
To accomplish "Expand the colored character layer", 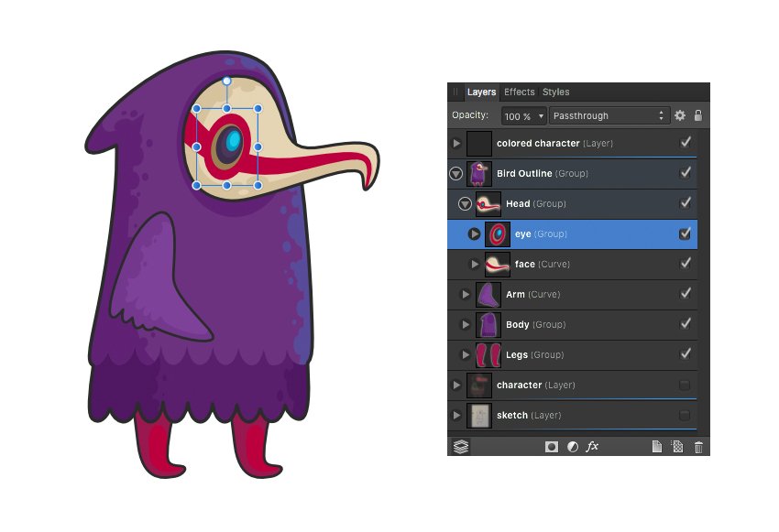I will coord(456,144).
